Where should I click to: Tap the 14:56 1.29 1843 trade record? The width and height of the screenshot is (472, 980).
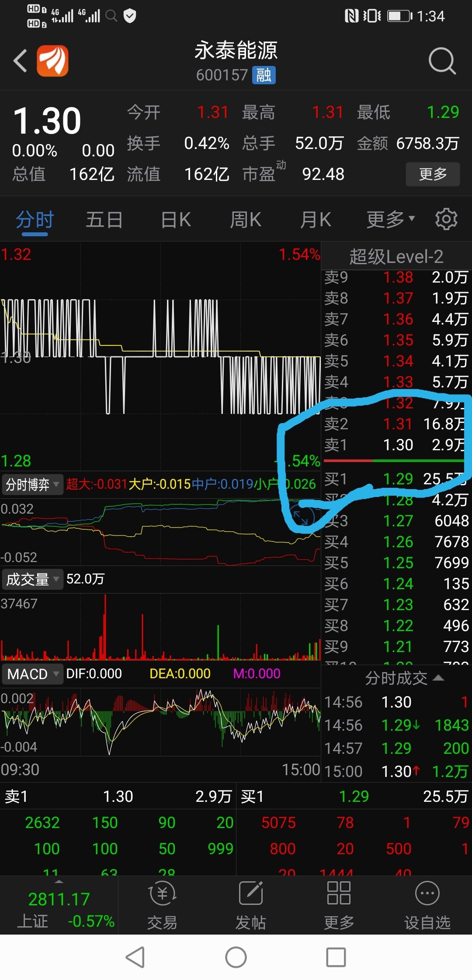tap(396, 725)
